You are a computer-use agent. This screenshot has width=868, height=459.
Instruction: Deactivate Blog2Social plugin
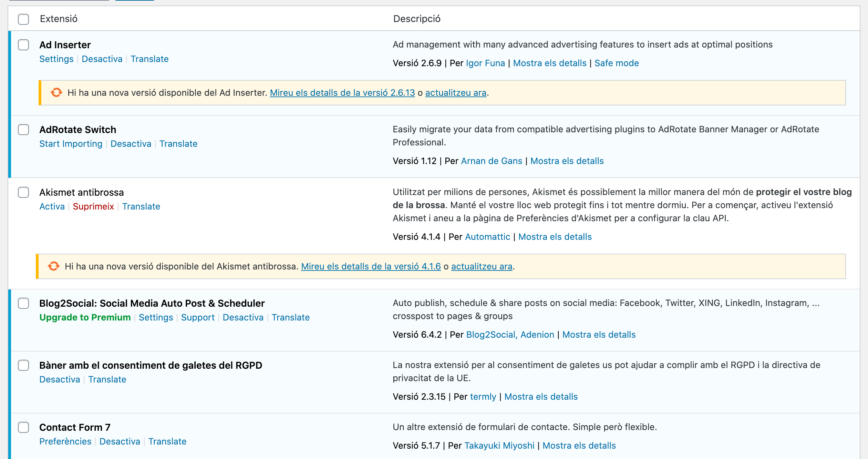point(243,317)
